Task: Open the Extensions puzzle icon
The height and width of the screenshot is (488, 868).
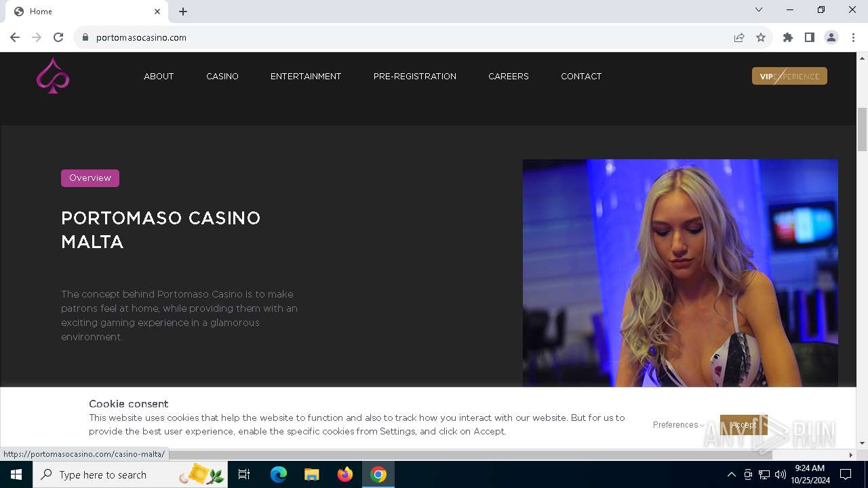Action: pos(788,37)
